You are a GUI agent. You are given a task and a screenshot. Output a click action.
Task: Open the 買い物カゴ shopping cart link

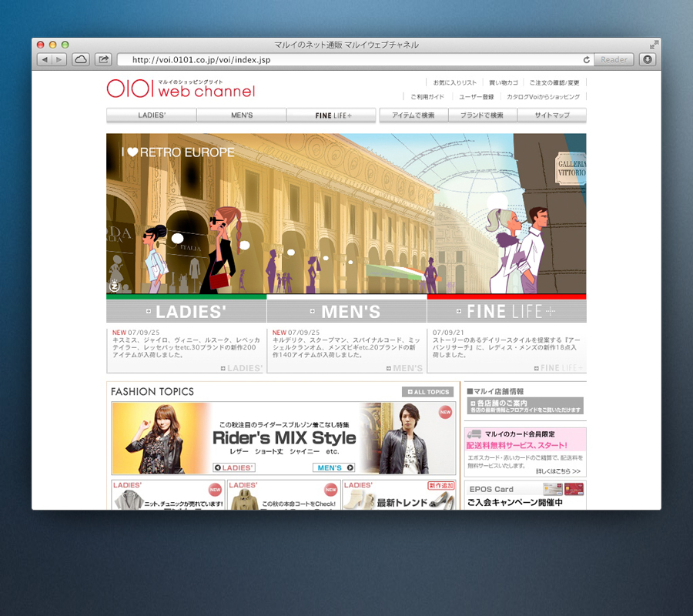coord(503,82)
